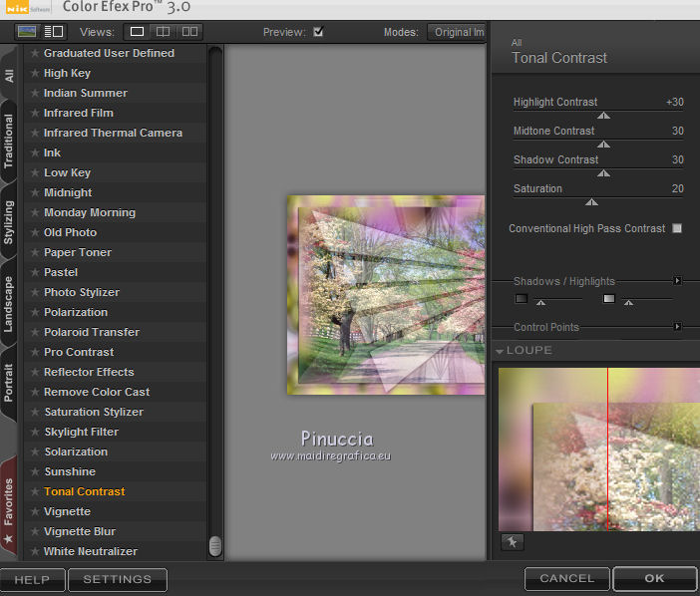Image resolution: width=700 pixels, height=596 pixels.
Task: Adjust the highlights protection slider
Action: point(628,302)
